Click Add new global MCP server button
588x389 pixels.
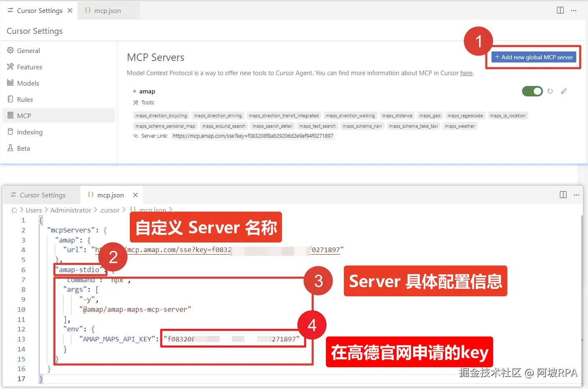point(534,57)
